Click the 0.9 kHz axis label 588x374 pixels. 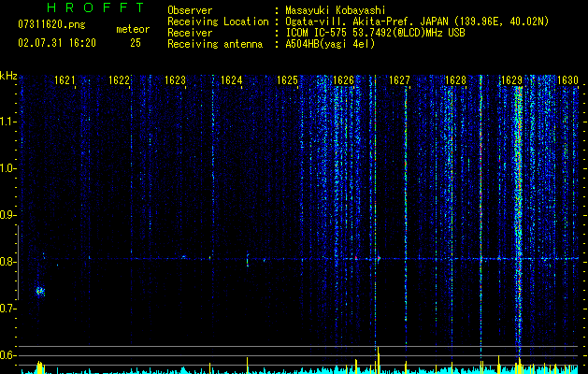[x=7, y=215]
